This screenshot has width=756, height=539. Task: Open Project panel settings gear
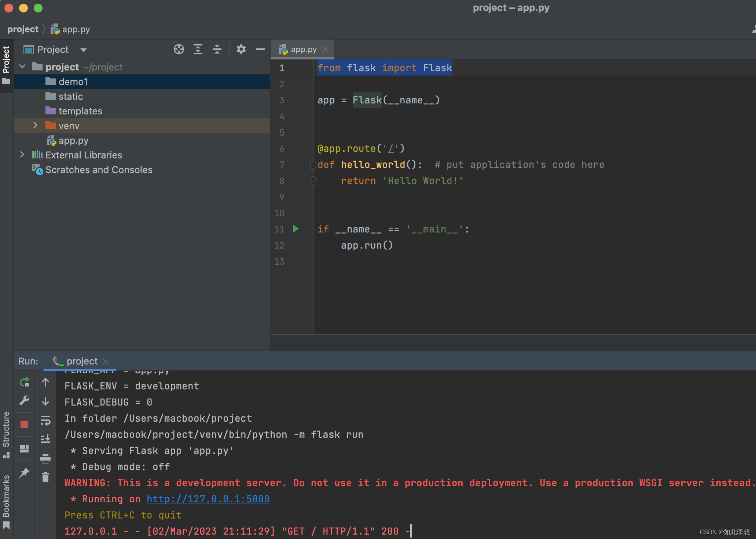241,49
